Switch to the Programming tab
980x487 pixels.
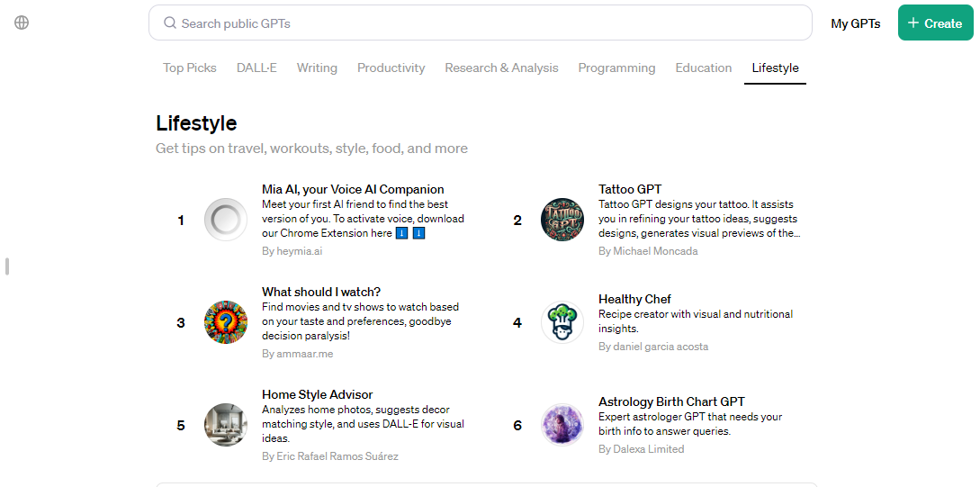pyautogui.click(x=616, y=68)
